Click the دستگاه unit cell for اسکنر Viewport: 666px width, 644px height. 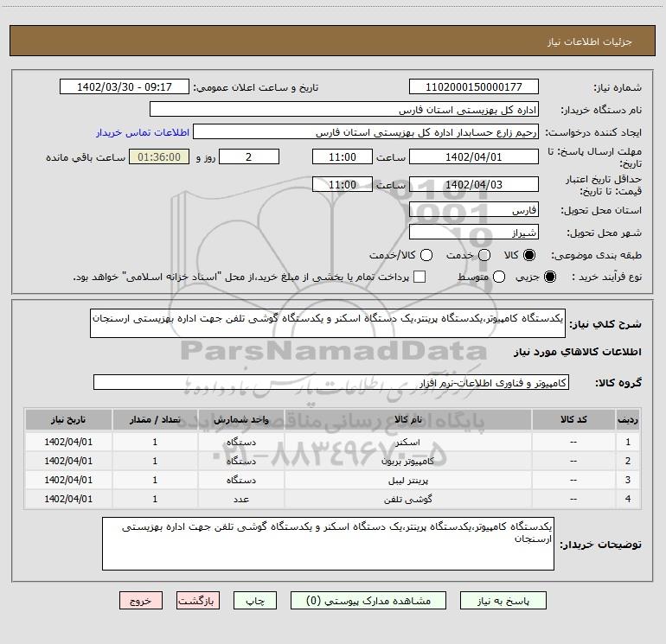[240, 442]
